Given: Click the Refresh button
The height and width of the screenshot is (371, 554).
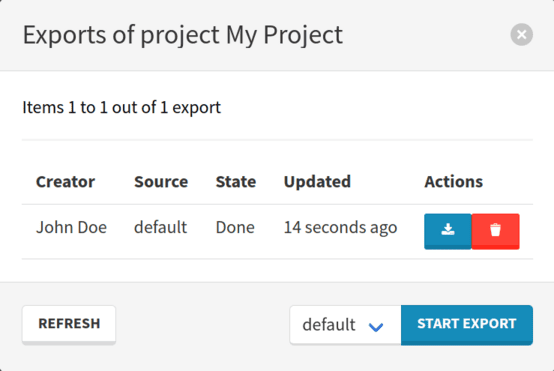Looking at the screenshot, I should [69, 324].
